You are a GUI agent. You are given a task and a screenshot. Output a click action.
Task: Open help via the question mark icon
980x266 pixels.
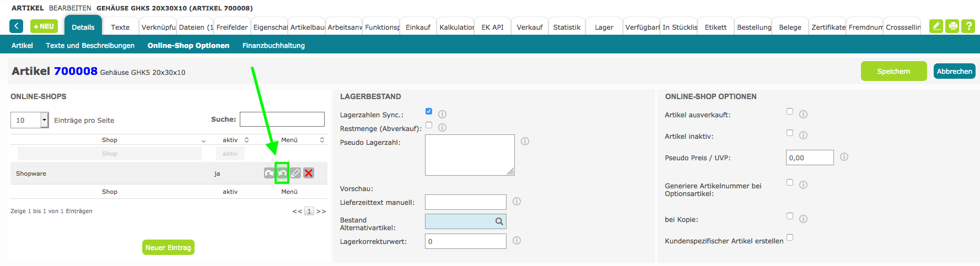click(968, 26)
